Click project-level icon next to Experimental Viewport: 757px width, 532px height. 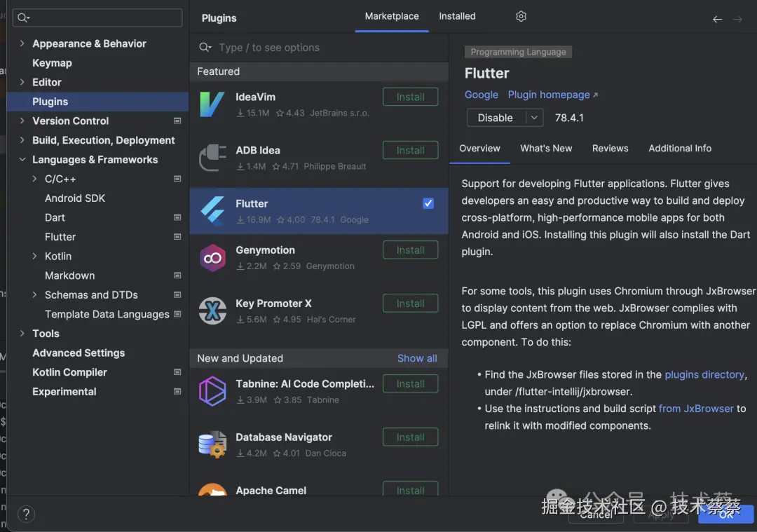tap(177, 392)
